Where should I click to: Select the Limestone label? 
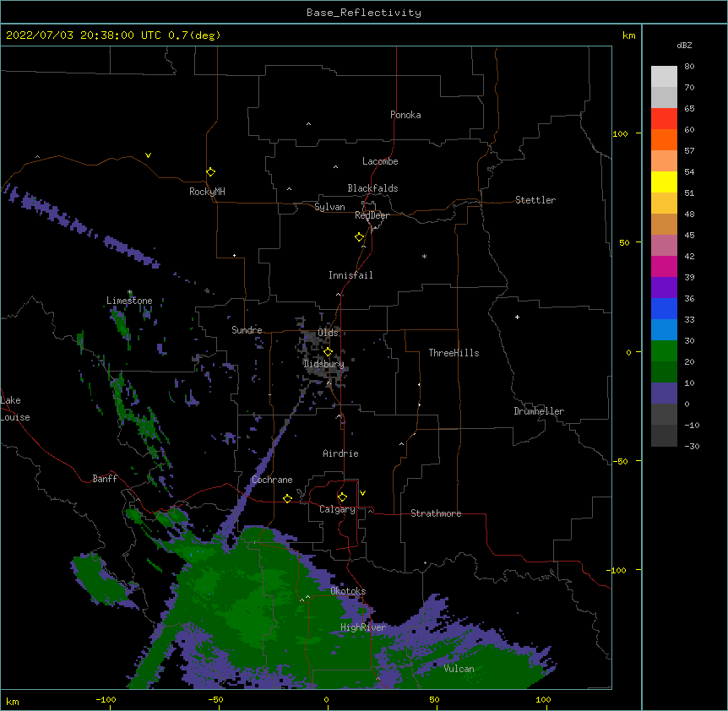[129, 301]
